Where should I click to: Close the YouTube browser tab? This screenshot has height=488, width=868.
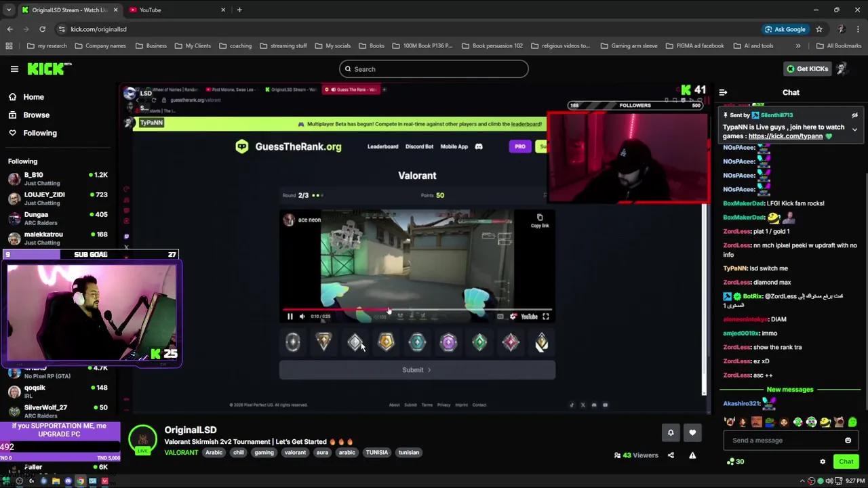[223, 9]
